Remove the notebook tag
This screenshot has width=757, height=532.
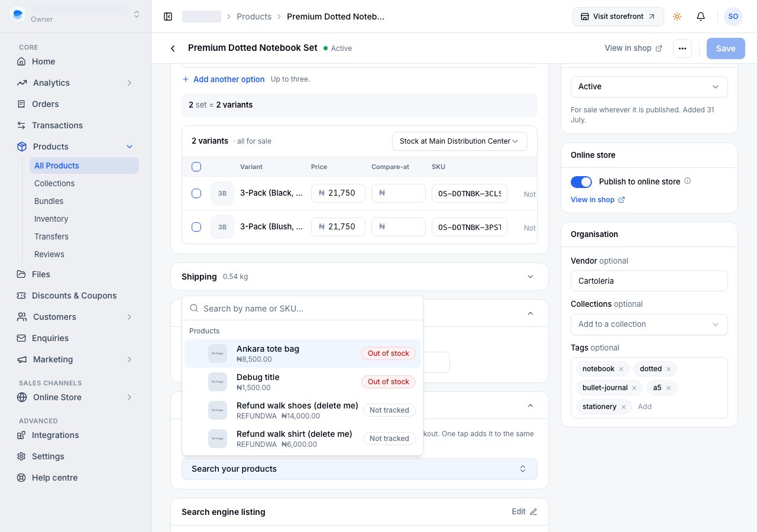[x=621, y=369]
